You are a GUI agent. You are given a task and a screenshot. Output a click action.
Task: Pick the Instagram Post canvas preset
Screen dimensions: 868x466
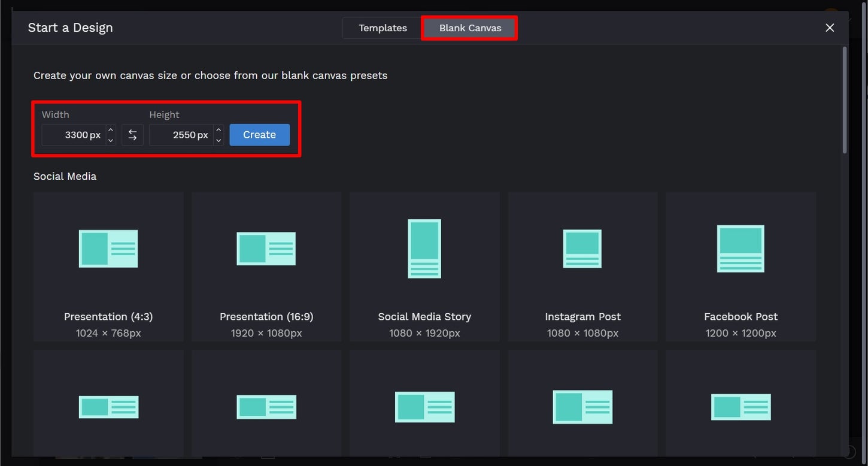click(x=582, y=267)
